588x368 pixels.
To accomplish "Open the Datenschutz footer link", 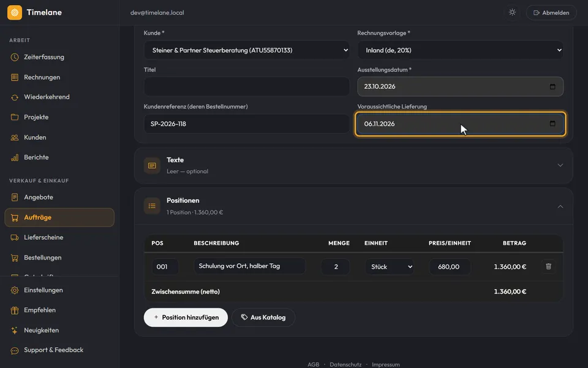I will [345, 364].
